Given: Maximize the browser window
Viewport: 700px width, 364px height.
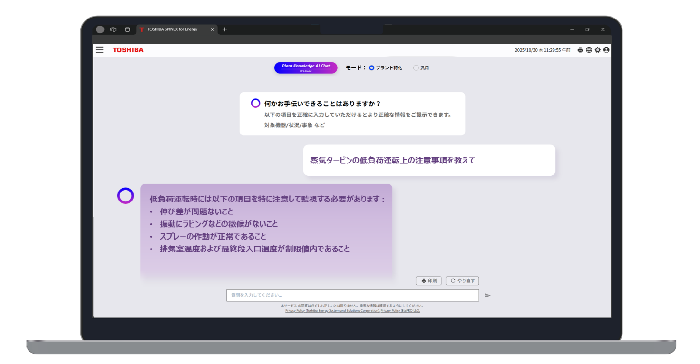Looking at the screenshot, I should coord(587,29).
